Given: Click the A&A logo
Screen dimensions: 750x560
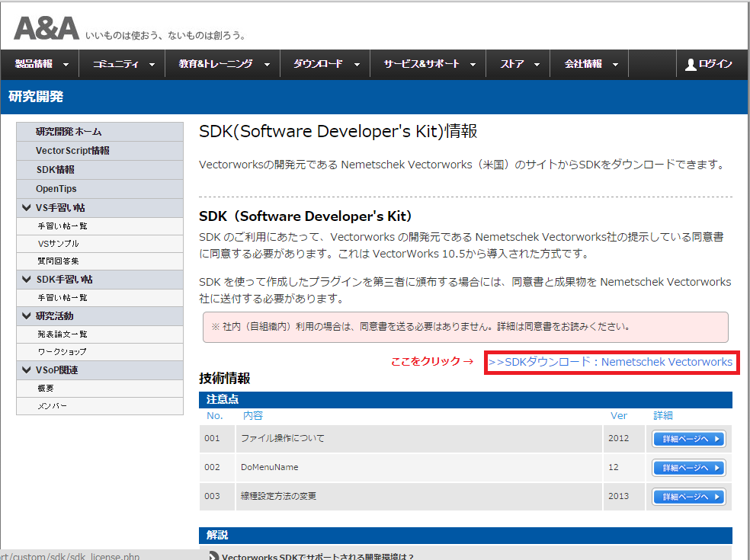Looking at the screenshot, I should (x=46, y=29).
